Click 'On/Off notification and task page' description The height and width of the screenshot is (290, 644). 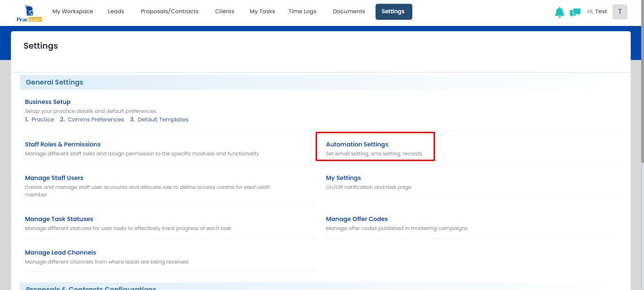pos(368,187)
